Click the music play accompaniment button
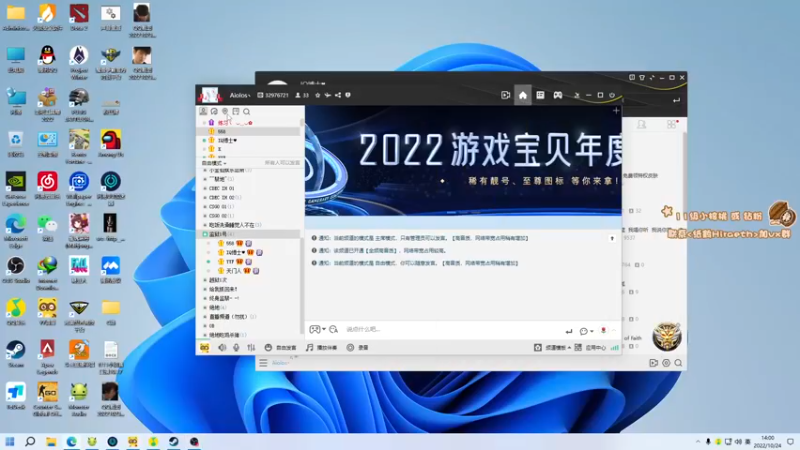800x450 pixels. (x=321, y=347)
